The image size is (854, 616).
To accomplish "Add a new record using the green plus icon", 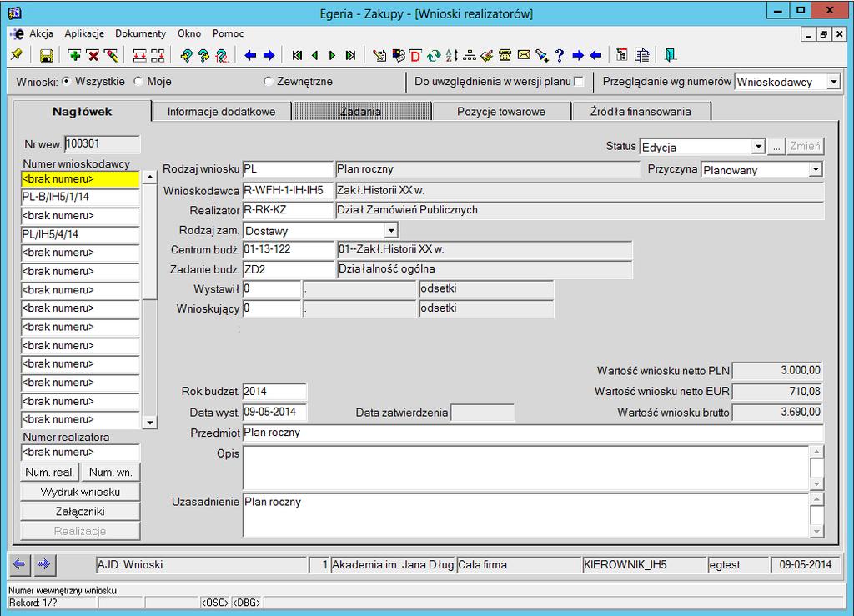I will (x=74, y=55).
